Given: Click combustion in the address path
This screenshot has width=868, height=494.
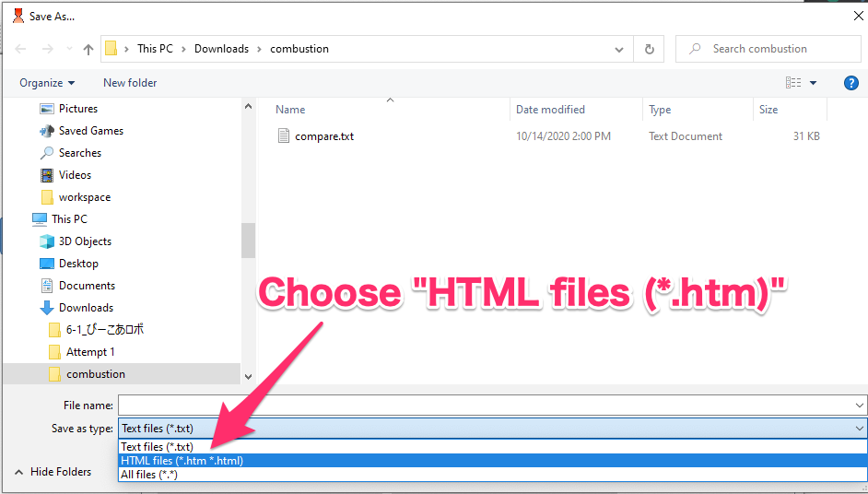Looking at the screenshot, I should [x=299, y=49].
